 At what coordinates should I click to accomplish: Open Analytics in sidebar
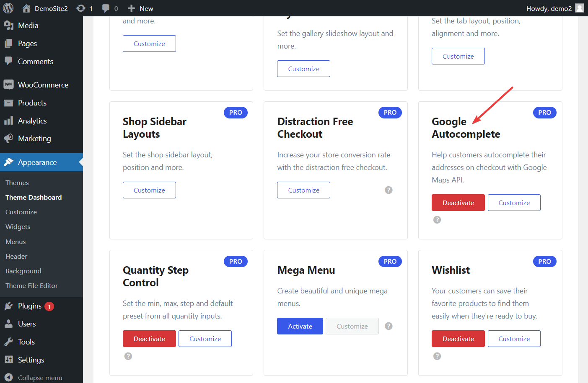point(32,121)
